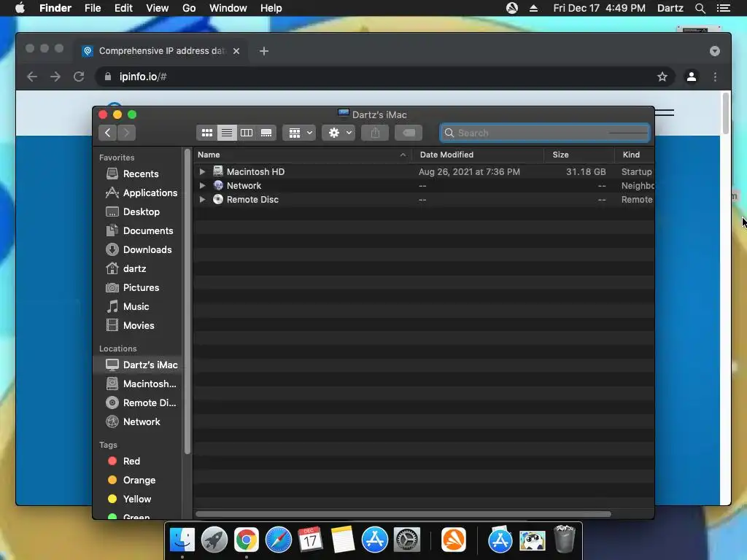Expand the Remote Disc row
The image size is (747, 560).
(x=203, y=200)
